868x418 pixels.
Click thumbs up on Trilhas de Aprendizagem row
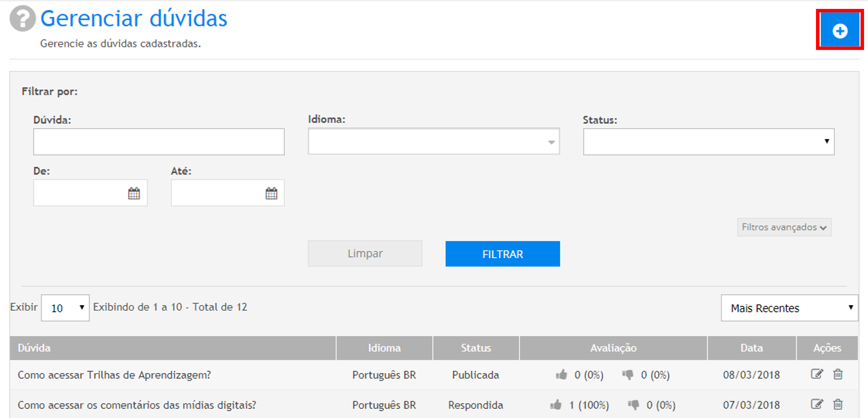[x=562, y=375]
